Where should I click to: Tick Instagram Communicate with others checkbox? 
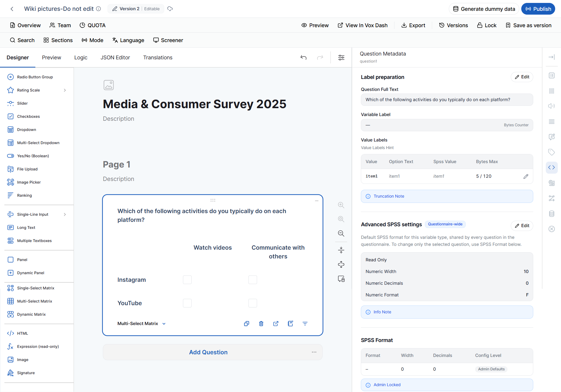pos(253,280)
